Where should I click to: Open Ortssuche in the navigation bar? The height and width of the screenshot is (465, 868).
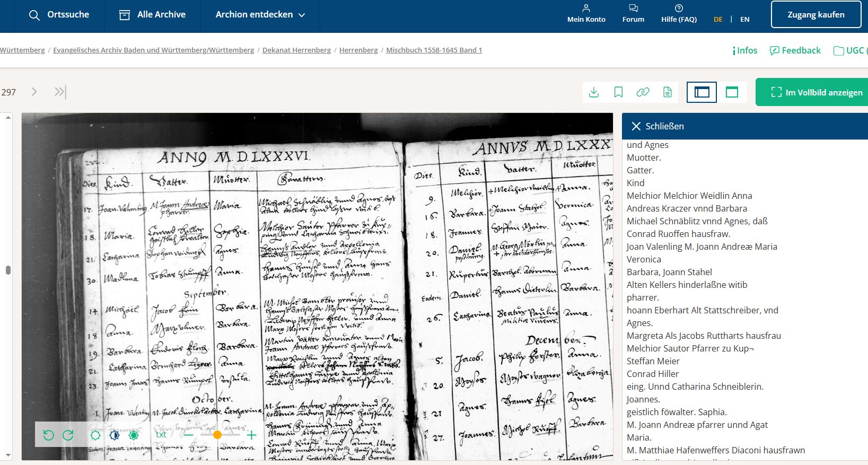pos(59,15)
